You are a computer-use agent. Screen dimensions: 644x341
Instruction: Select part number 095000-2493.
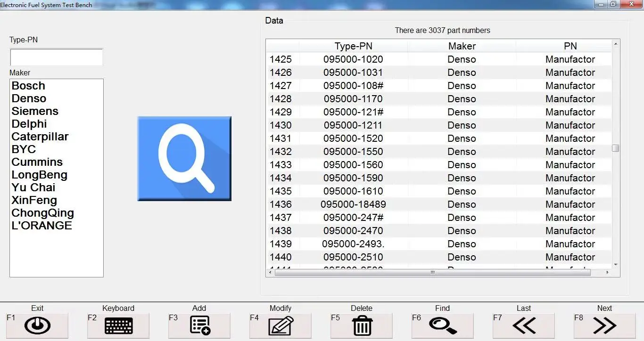353,244
